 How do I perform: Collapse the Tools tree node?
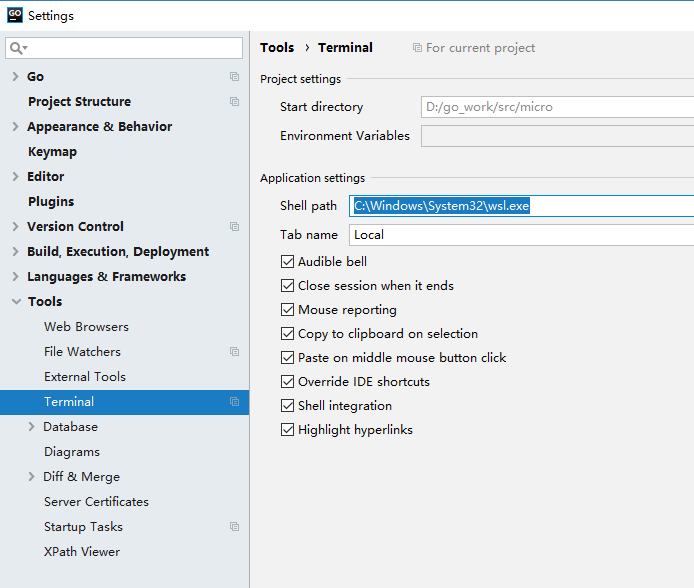pos(15,302)
